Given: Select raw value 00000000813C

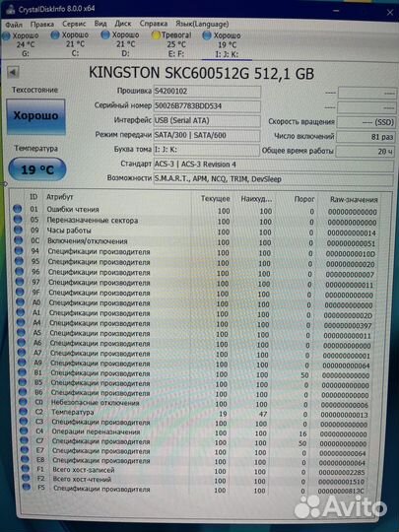Looking at the screenshot, I should coord(341,491).
